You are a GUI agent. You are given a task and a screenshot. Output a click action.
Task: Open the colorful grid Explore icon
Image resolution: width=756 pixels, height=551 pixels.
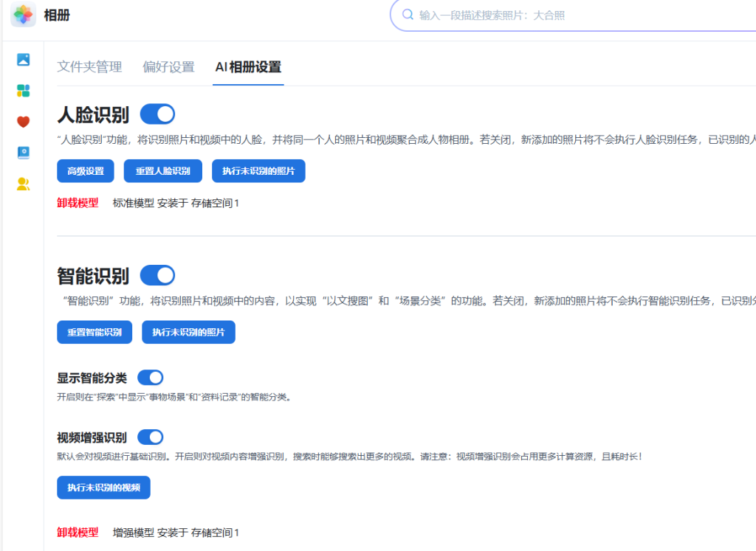click(23, 91)
